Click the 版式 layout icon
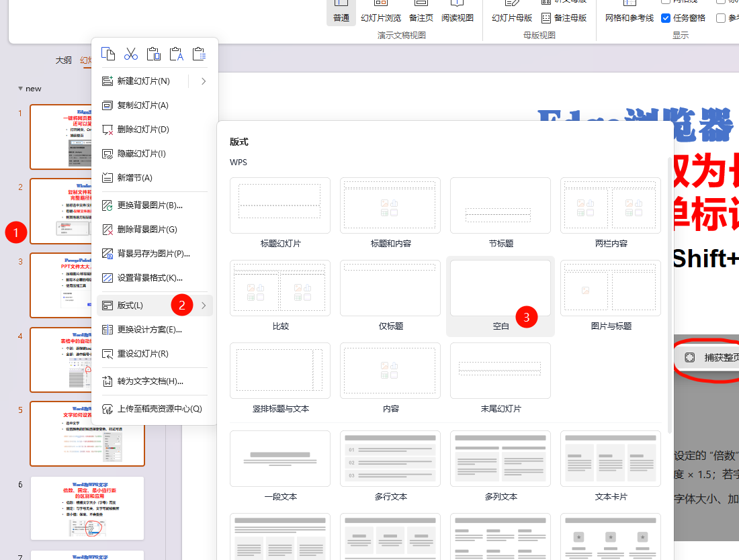 pos(107,306)
